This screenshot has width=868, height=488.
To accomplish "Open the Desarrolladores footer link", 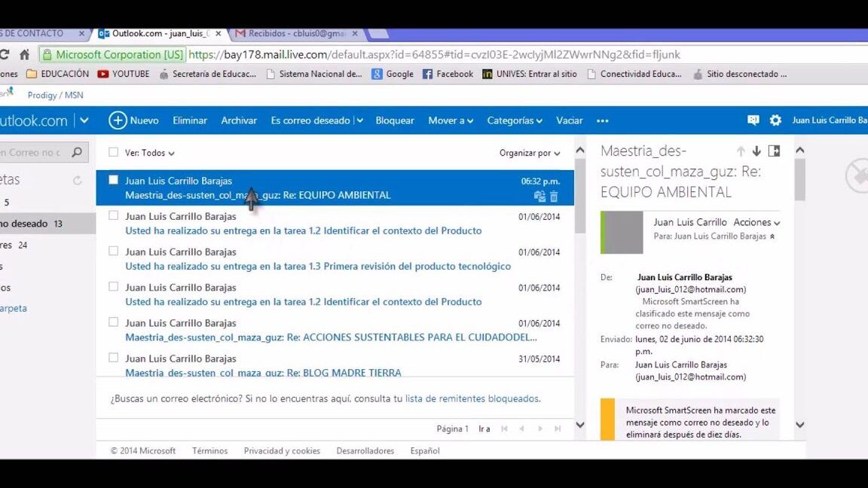I will click(x=365, y=451).
